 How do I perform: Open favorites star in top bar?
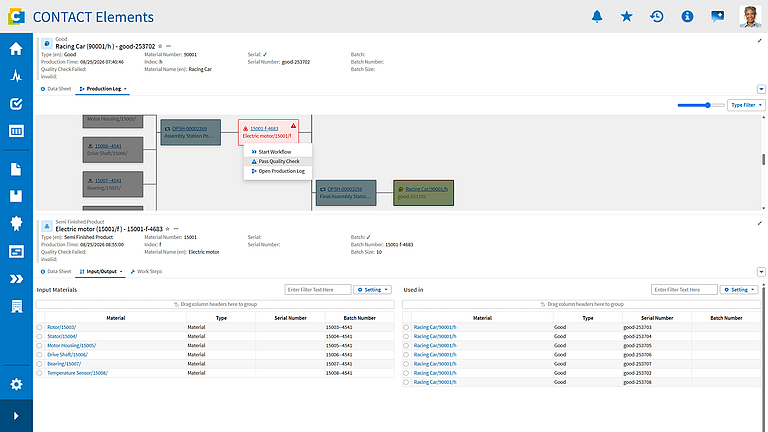pos(626,17)
